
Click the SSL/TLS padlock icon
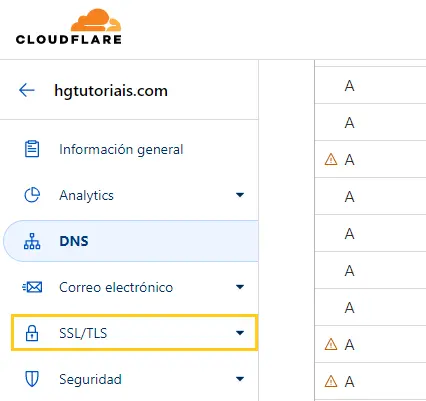(x=32, y=333)
